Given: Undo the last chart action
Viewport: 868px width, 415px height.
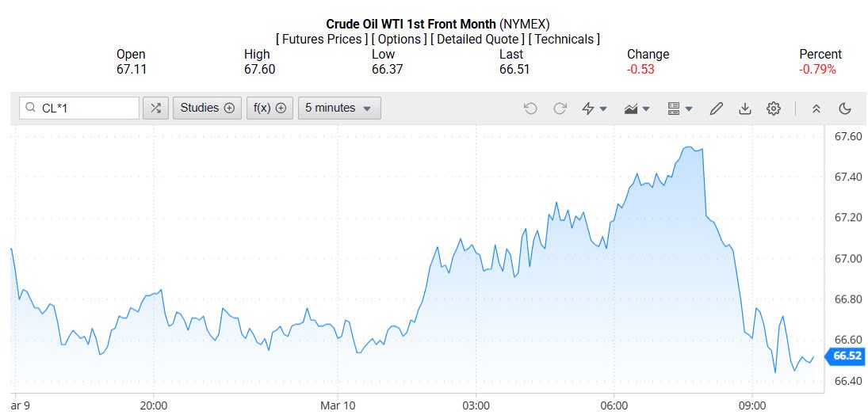Looking at the screenshot, I should (x=530, y=109).
